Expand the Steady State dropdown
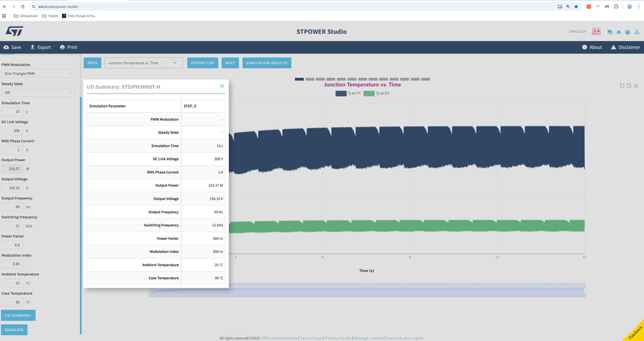This screenshot has width=644, height=341. pos(39,93)
